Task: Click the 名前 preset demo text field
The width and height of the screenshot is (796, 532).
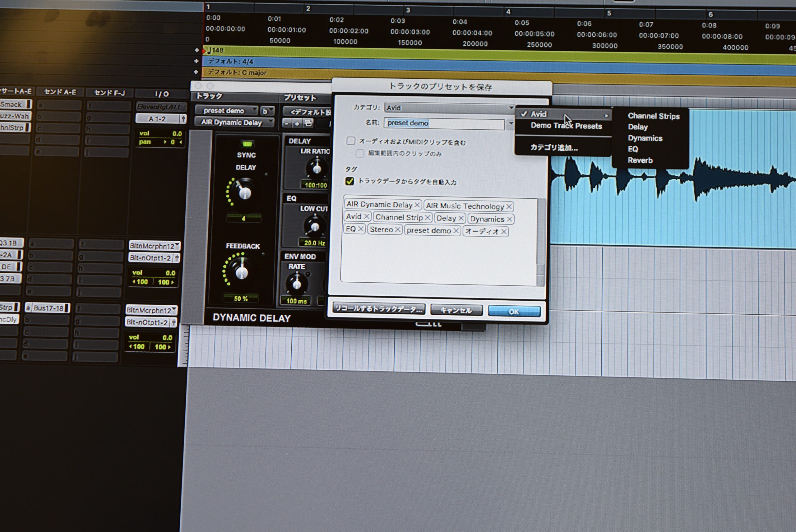Action: pyautogui.click(x=444, y=123)
